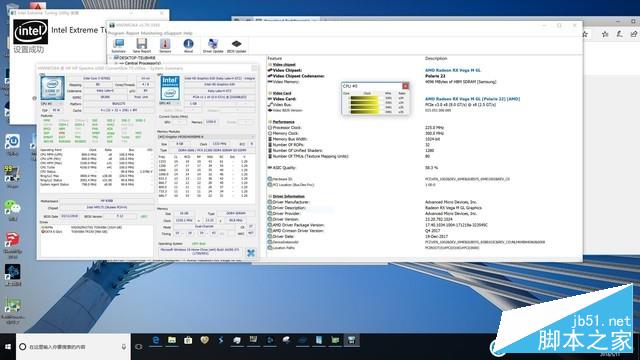Expand the Central Processor(s) tree node
The image size is (640, 360).
[116, 64]
